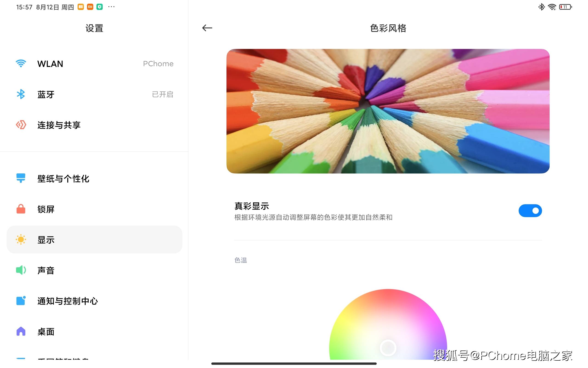Toggle the 真彩显示 switch off
588x368 pixels.
530,210
